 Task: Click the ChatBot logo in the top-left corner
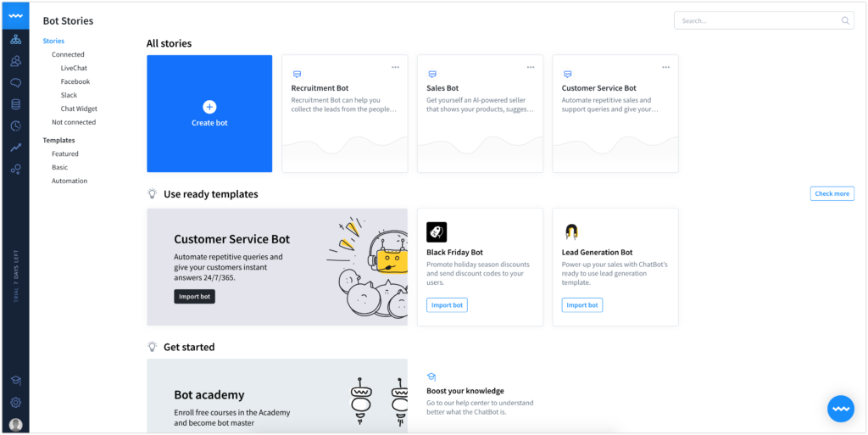click(15, 15)
